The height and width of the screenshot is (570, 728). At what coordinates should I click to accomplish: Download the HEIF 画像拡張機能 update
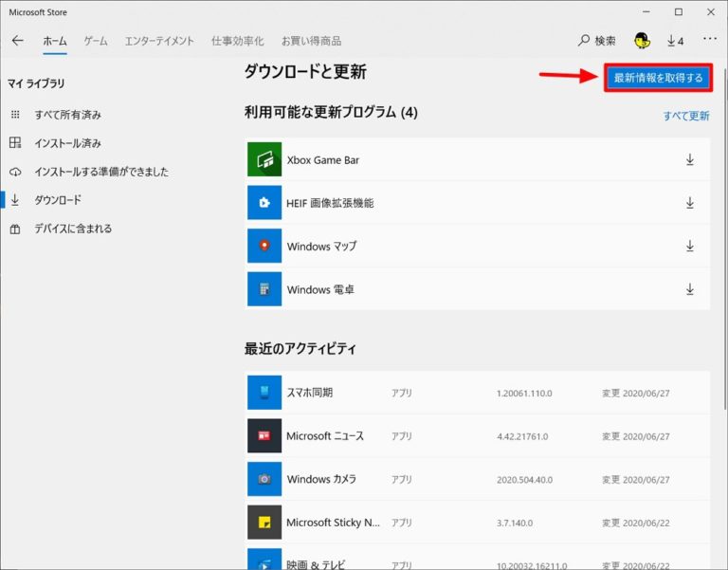690,203
